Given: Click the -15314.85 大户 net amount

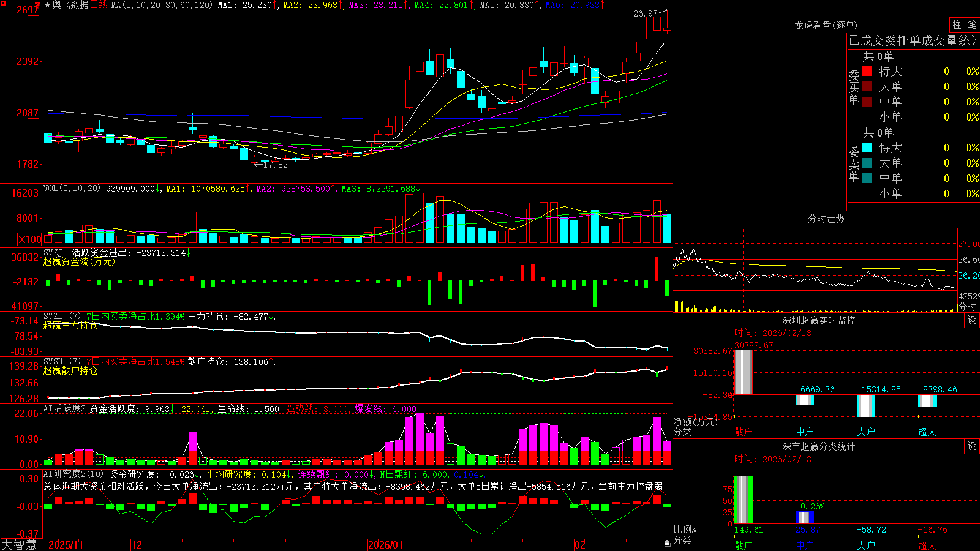Looking at the screenshot, I should click(x=878, y=389).
